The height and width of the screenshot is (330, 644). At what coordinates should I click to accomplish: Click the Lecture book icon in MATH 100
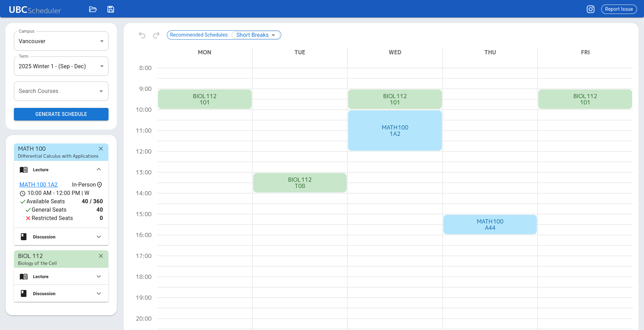pos(23,170)
